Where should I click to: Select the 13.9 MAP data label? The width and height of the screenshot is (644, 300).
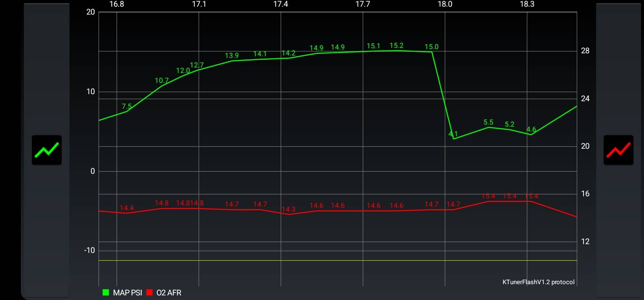pyautogui.click(x=232, y=55)
